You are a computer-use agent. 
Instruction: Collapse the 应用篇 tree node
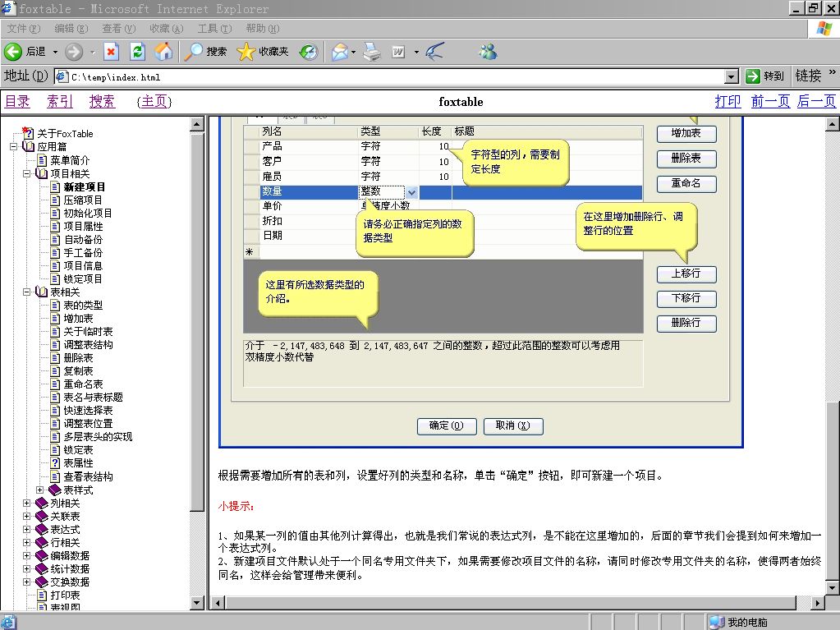click(x=14, y=146)
